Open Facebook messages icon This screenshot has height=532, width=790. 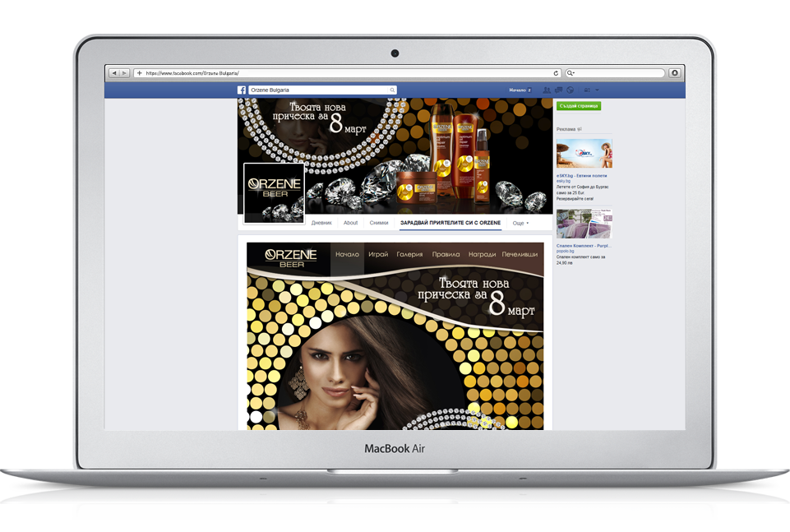click(558, 90)
